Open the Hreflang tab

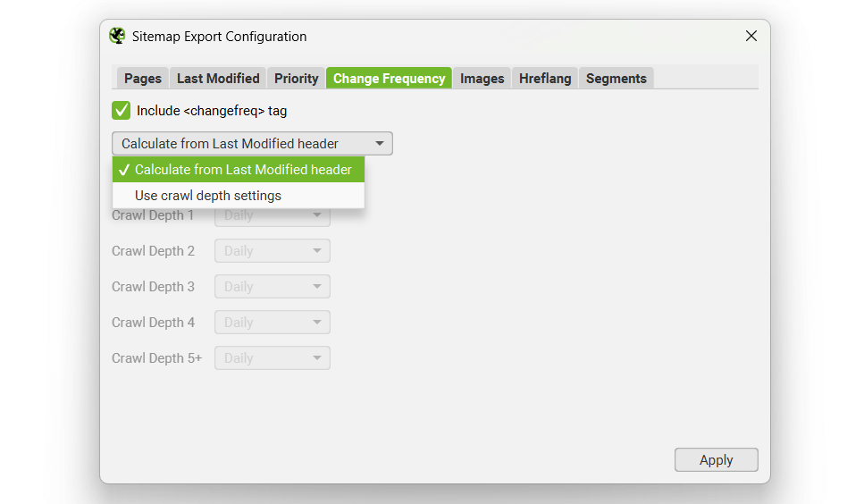click(545, 79)
